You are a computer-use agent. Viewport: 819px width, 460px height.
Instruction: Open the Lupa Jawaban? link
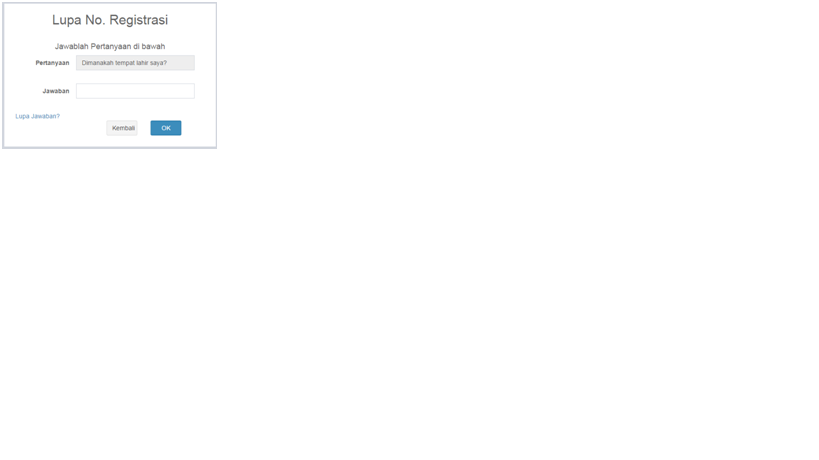coord(38,116)
